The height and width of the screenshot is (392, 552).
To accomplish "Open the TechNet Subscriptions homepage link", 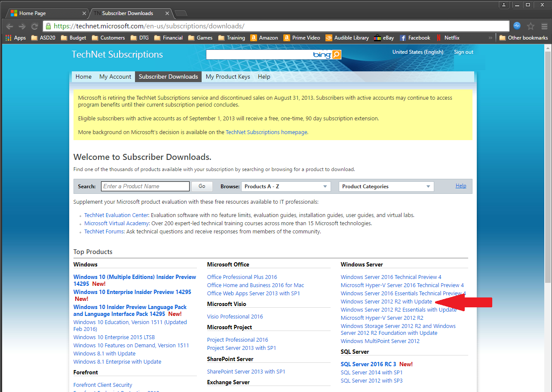I will pos(267,132).
